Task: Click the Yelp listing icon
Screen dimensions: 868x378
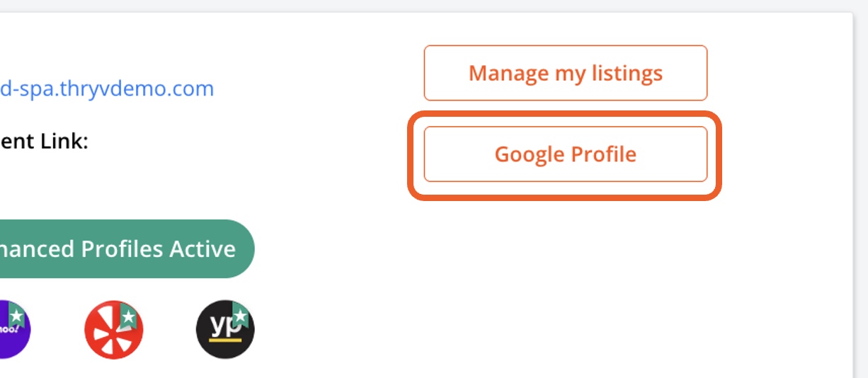Action: point(113,330)
